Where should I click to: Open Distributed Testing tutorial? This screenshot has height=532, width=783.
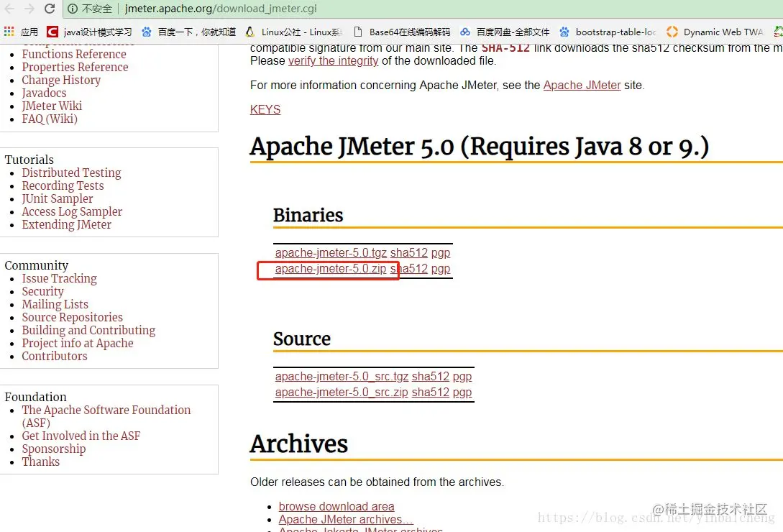click(71, 173)
